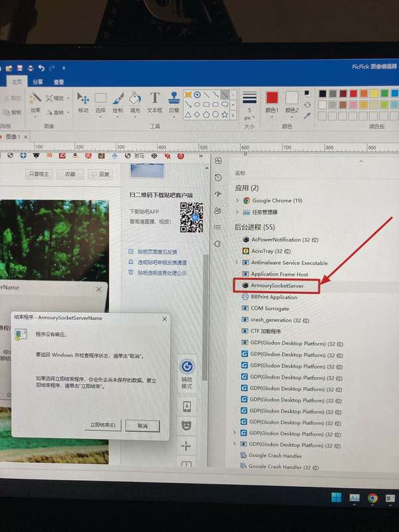The height and width of the screenshot is (532, 399).
Task: Pick the speech bubble shape
Action: pyautogui.click(x=225, y=104)
